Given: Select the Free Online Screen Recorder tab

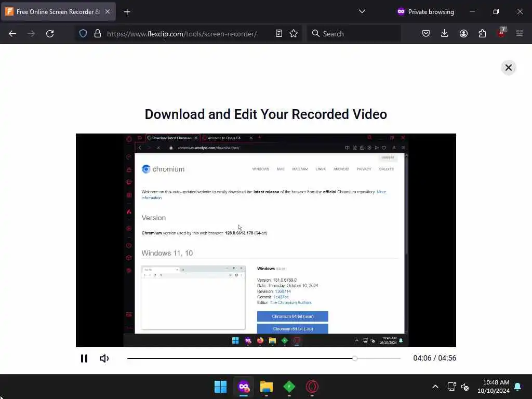Looking at the screenshot, I should [58, 12].
